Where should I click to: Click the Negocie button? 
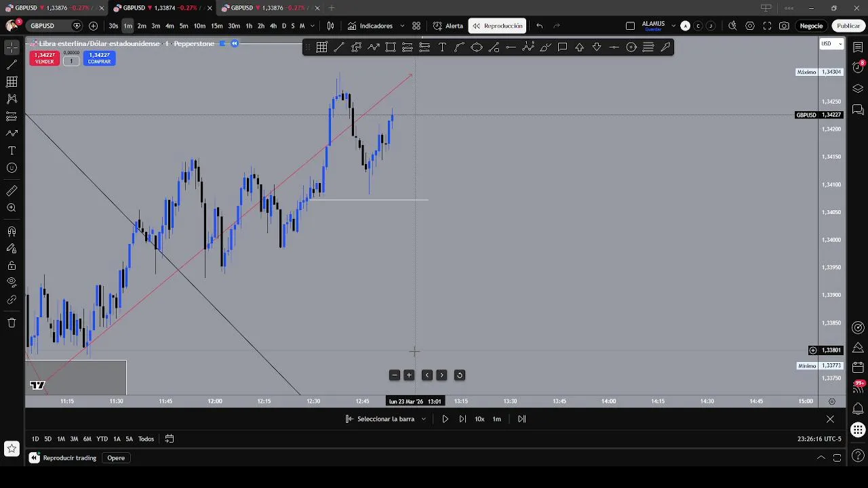(x=811, y=26)
